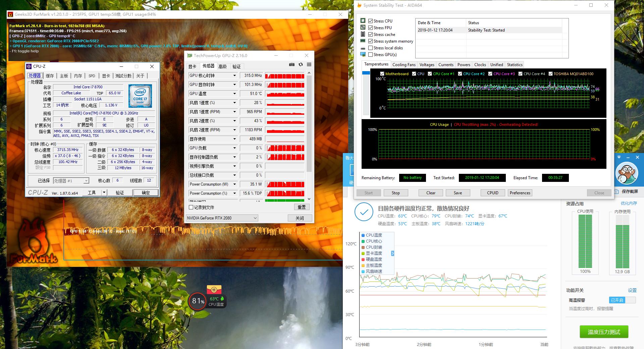Viewport: 644px width, 349px height.
Task: Click the green leaf icon on floating widget
Action: (222, 299)
